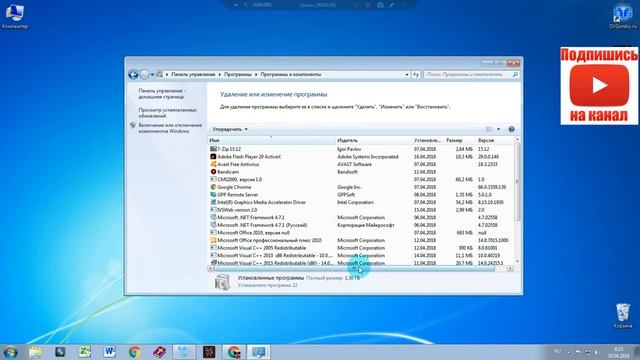Open the Компьютер desktop icon

tap(15, 17)
